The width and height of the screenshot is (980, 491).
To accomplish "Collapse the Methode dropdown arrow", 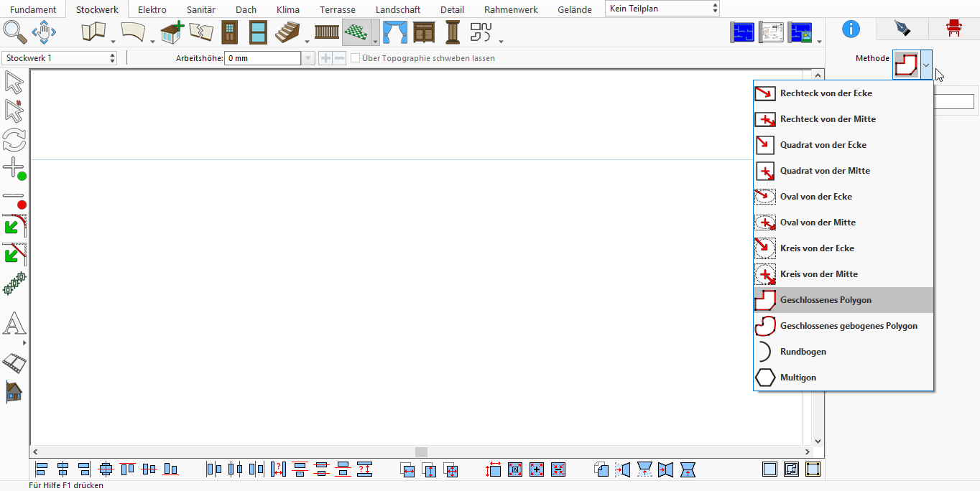I will [x=927, y=65].
